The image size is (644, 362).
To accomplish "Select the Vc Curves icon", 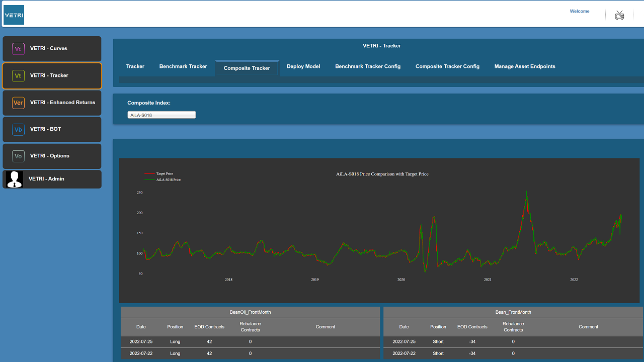I will tap(18, 49).
